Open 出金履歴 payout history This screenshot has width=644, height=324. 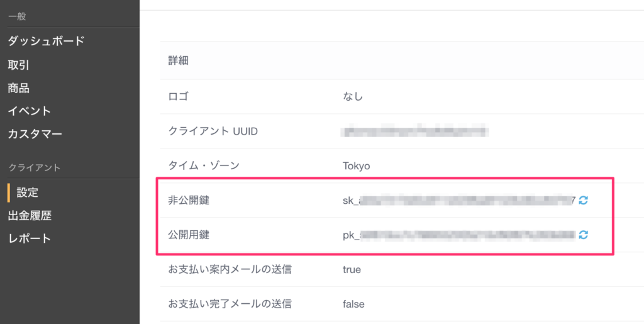pos(30,216)
